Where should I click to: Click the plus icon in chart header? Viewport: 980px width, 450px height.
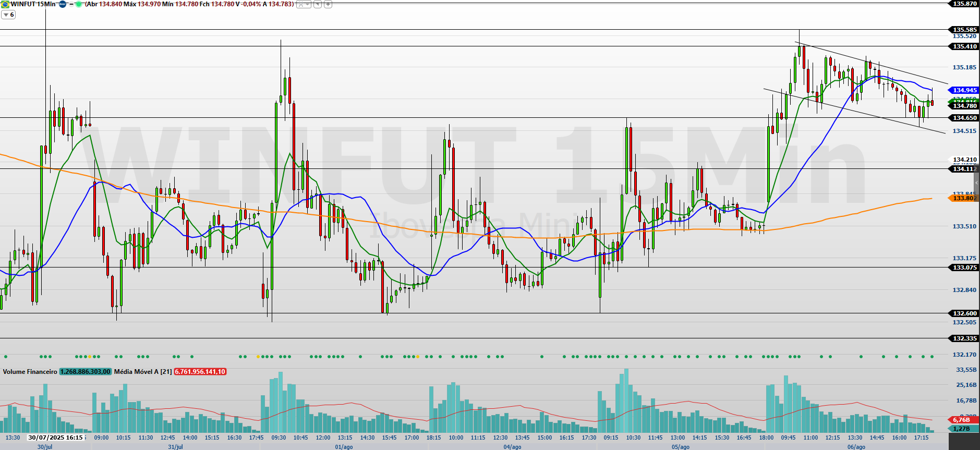coord(328,4)
